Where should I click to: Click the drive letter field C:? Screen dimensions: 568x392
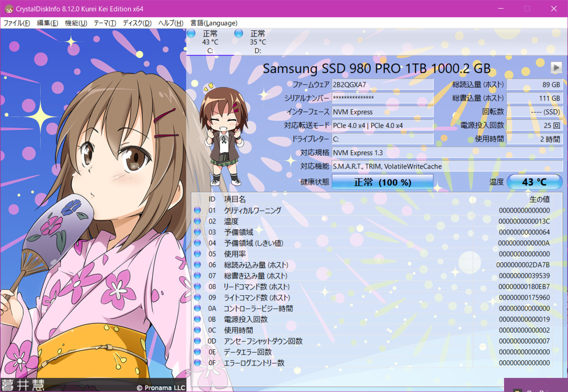(x=382, y=139)
